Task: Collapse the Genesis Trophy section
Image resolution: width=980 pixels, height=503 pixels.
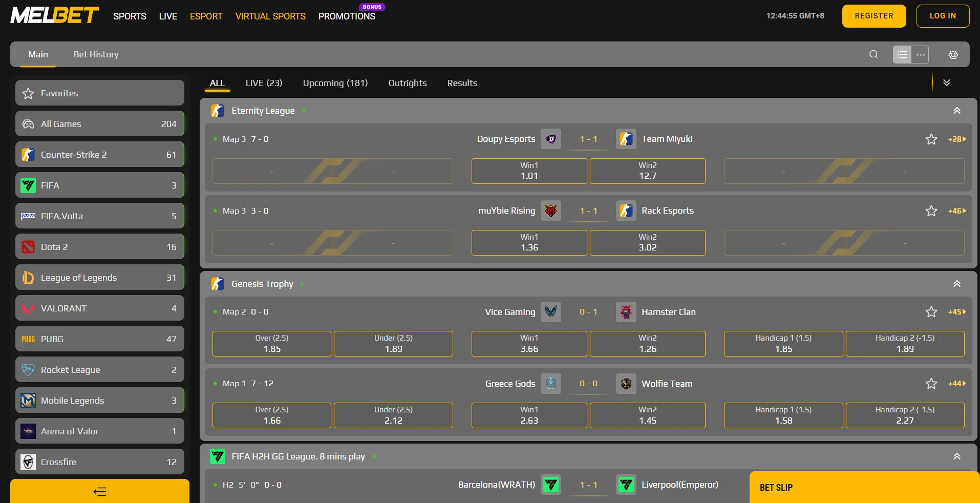Action: [956, 284]
